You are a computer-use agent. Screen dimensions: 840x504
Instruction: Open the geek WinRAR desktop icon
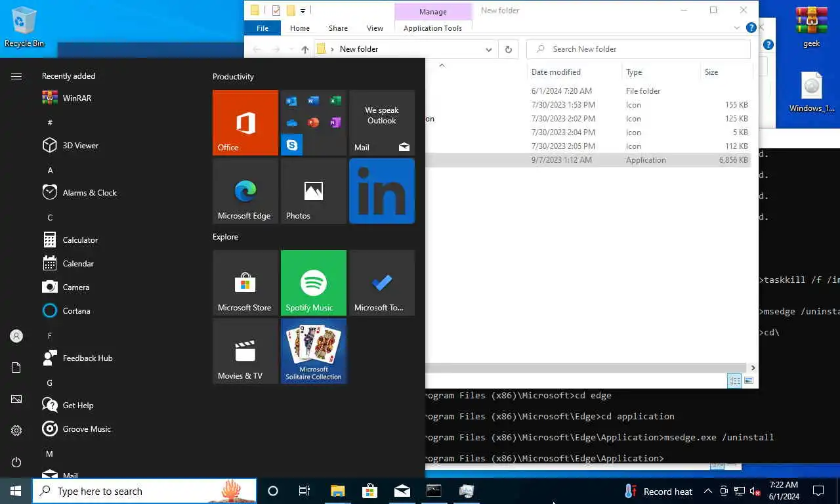[x=812, y=28]
